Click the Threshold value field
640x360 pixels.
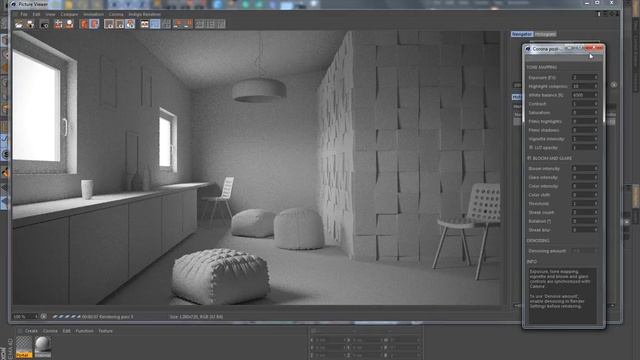coord(585,203)
